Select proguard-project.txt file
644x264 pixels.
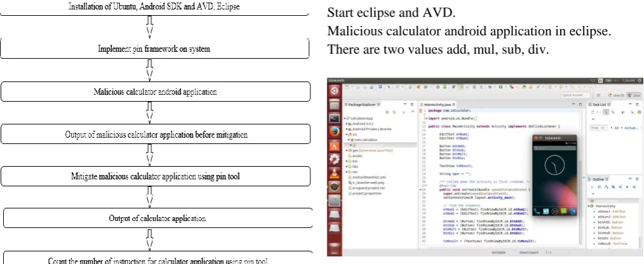click(366, 188)
